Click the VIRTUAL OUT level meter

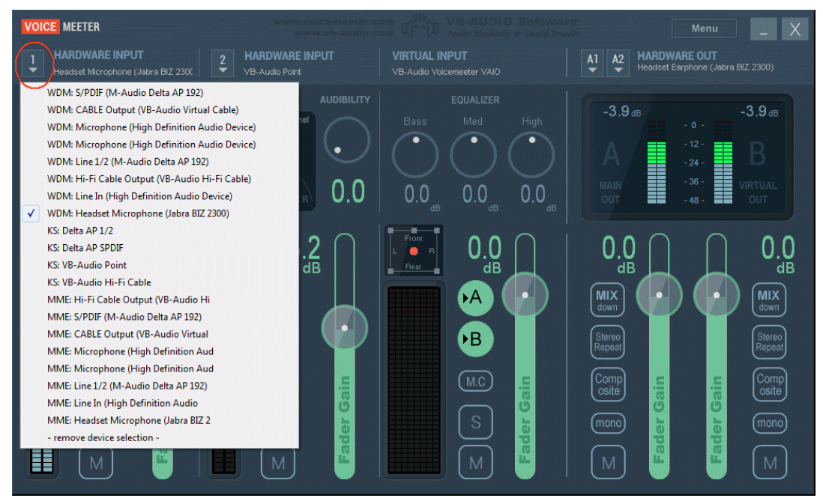723,162
